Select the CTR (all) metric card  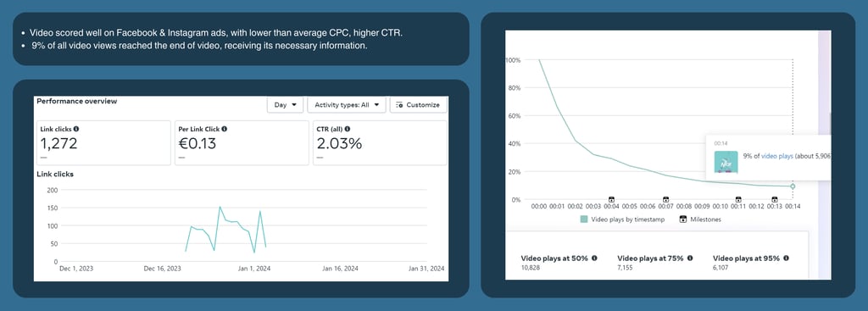[380, 142]
